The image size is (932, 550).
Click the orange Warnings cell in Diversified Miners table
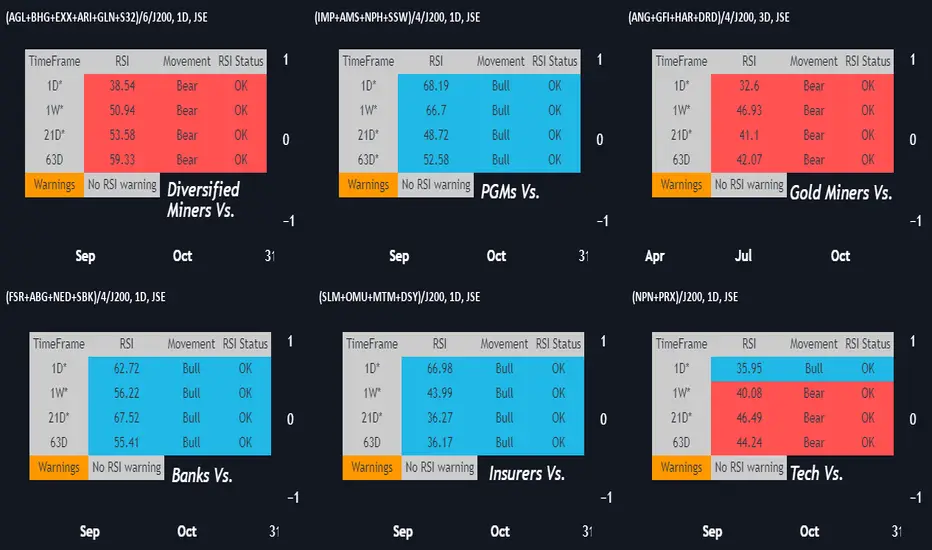click(x=54, y=185)
